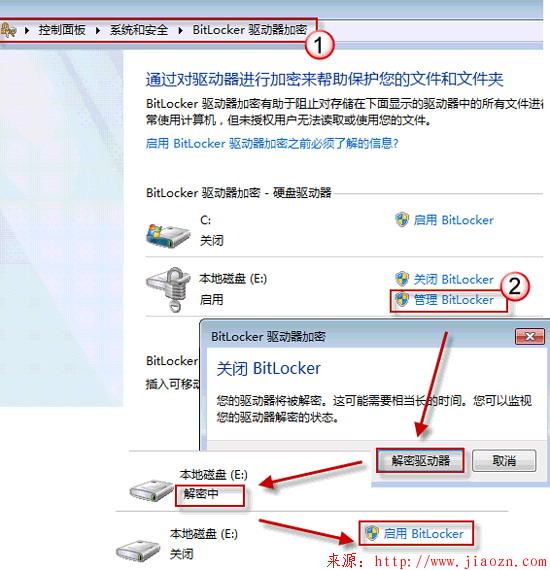Expand arrow before BitLocker 驱动器加密 breadcrumb
This screenshot has width=550, height=570.
(x=180, y=30)
